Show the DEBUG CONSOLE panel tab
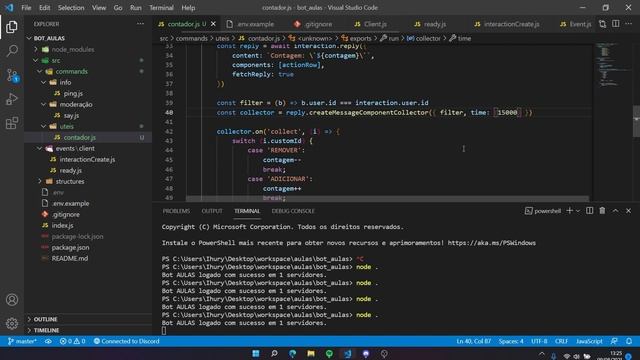 click(293, 211)
